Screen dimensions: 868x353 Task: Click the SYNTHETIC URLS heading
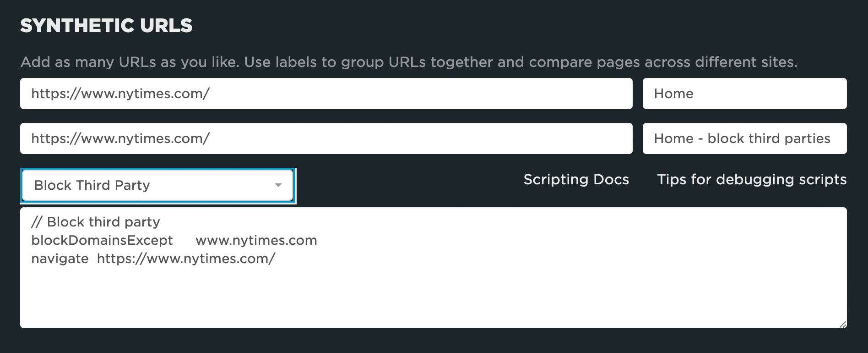(x=106, y=26)
